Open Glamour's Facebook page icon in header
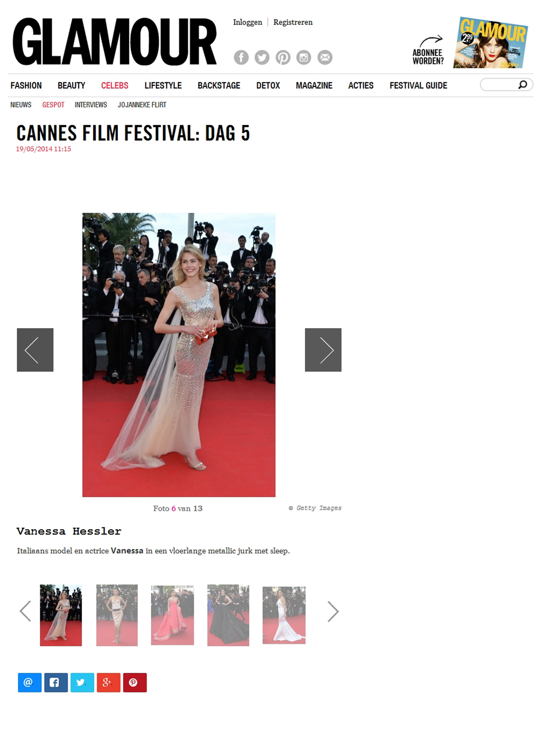Image resolution: width=540 pixels, height=756 pixels. 241,57
